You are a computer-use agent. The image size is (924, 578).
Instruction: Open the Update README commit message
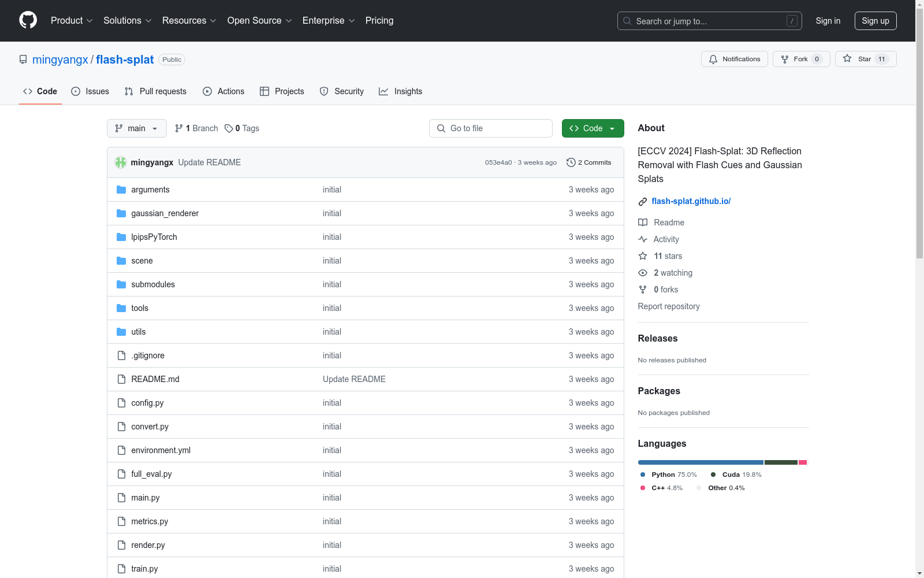[209, 162]
